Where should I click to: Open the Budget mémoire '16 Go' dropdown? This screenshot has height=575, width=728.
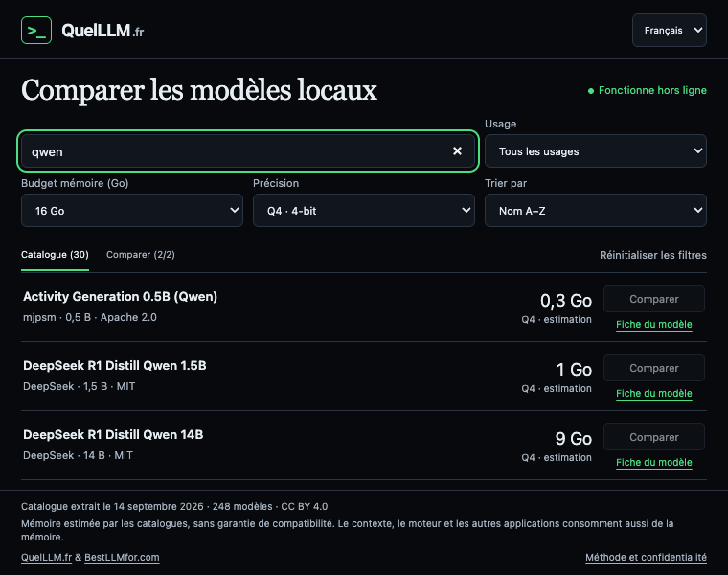click(132, 211)
